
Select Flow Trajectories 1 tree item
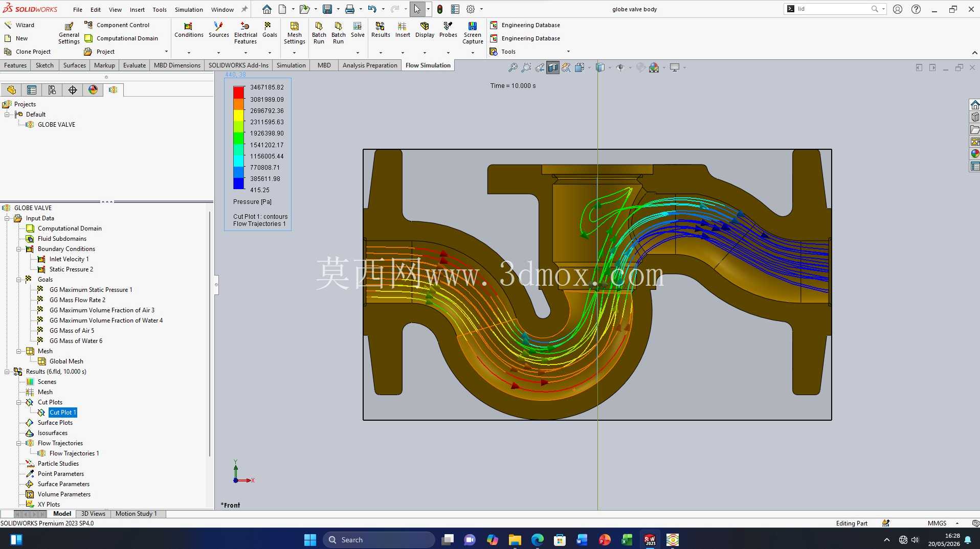(x=74, y=453)
